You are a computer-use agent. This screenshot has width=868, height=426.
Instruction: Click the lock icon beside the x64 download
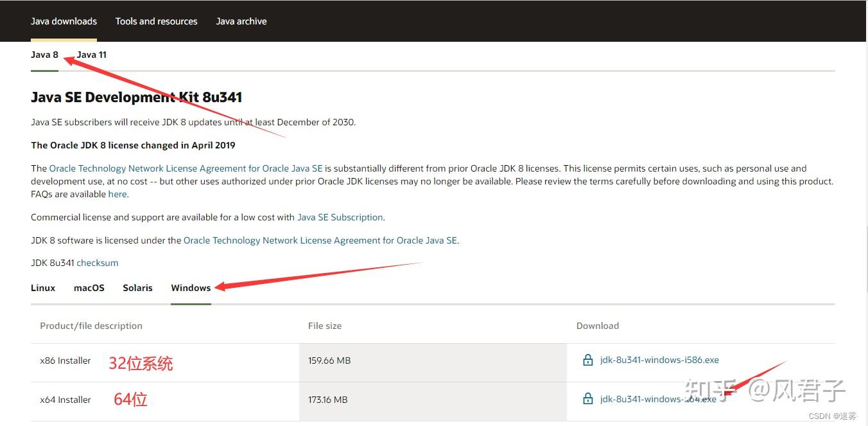click(x=587, y=399)
